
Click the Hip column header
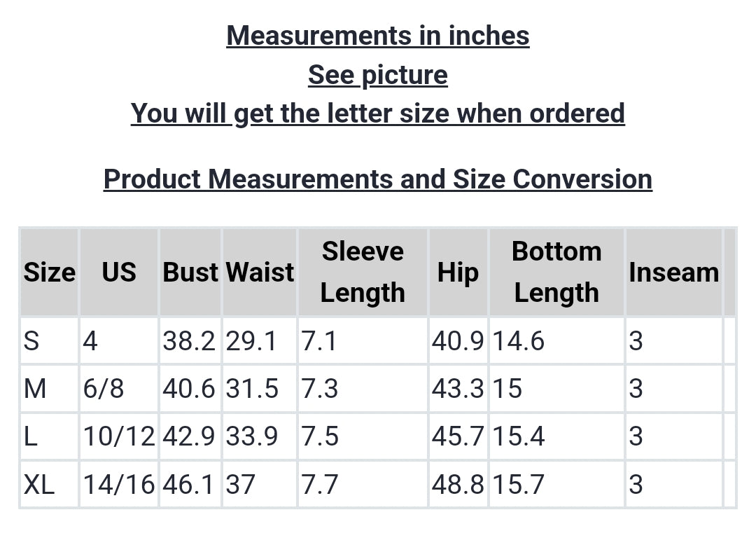tap(458, 272)
